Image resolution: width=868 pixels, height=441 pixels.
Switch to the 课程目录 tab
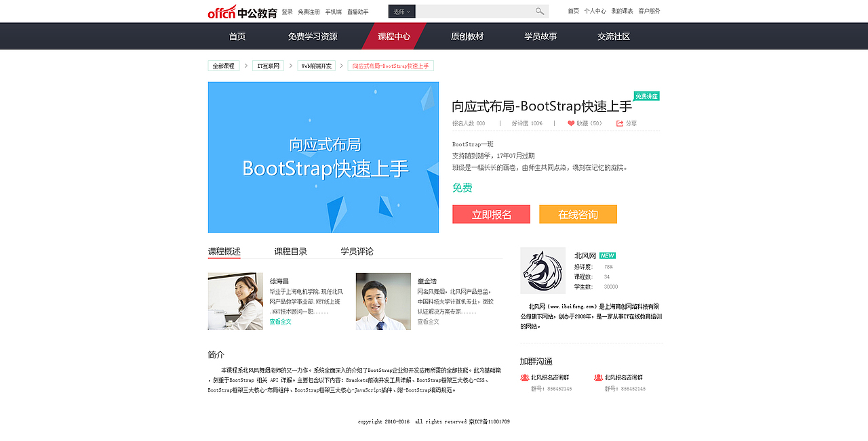pyautogui.click(x=291, y=251)
